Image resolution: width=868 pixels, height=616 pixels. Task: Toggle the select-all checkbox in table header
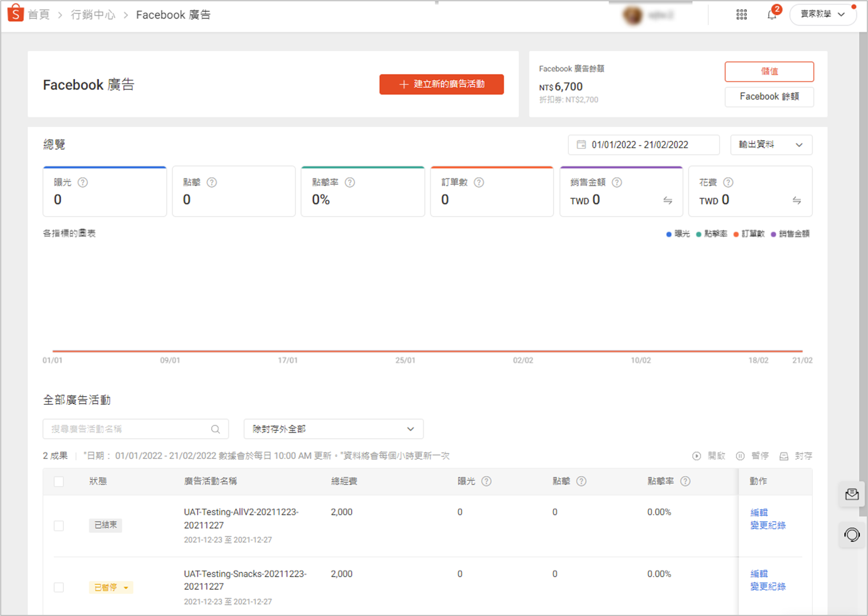pyautogui.click(x=59, y=481)
